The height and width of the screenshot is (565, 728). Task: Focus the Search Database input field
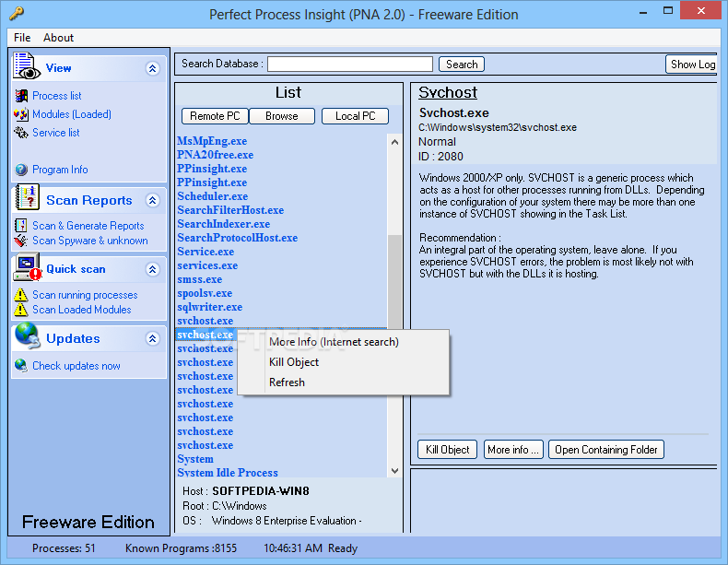[x=350, y=65]
